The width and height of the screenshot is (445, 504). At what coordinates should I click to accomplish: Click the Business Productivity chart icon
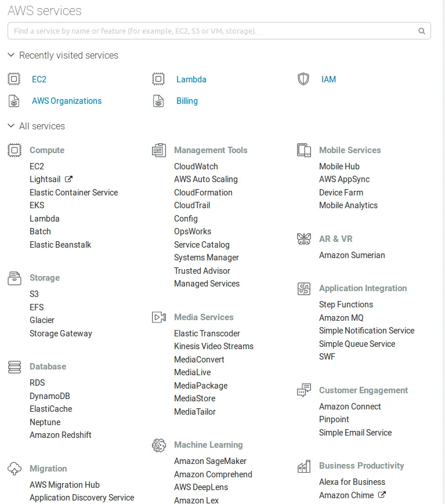point(304,466)
